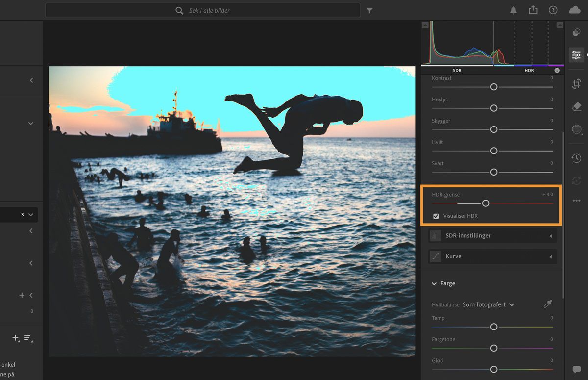Screen dimensions: 588x380
Task: View notifications with the bell icon
Action: pyautogui.click(x=513, y=10)
